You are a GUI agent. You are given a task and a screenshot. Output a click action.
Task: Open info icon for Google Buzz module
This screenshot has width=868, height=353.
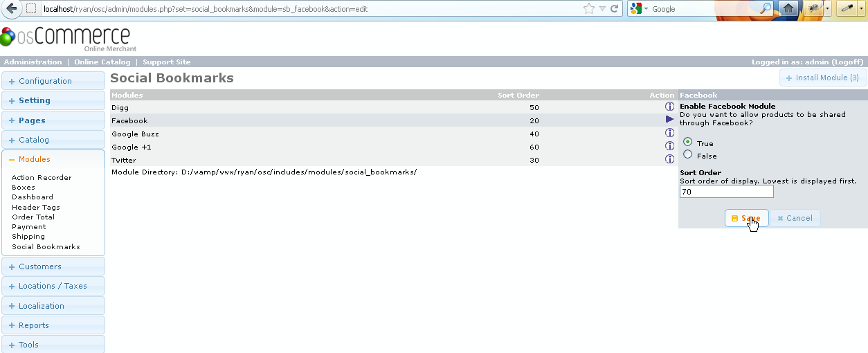tap(669, 133)
